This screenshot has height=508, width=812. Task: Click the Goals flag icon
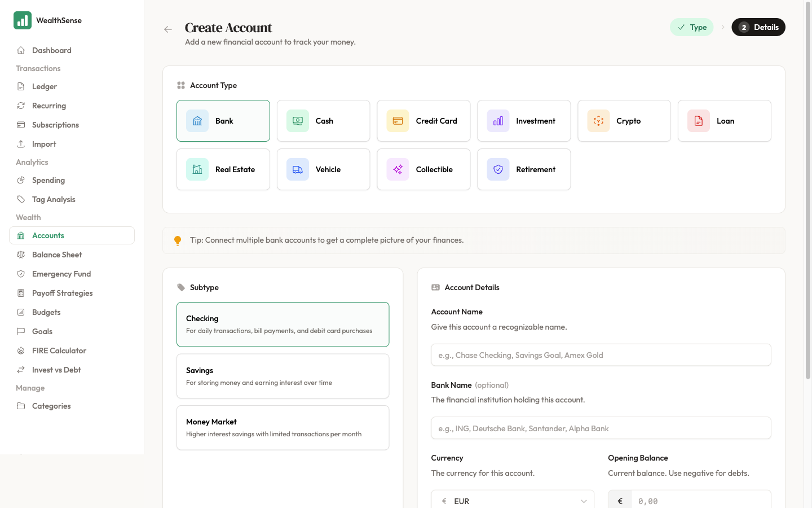[21, 331]
